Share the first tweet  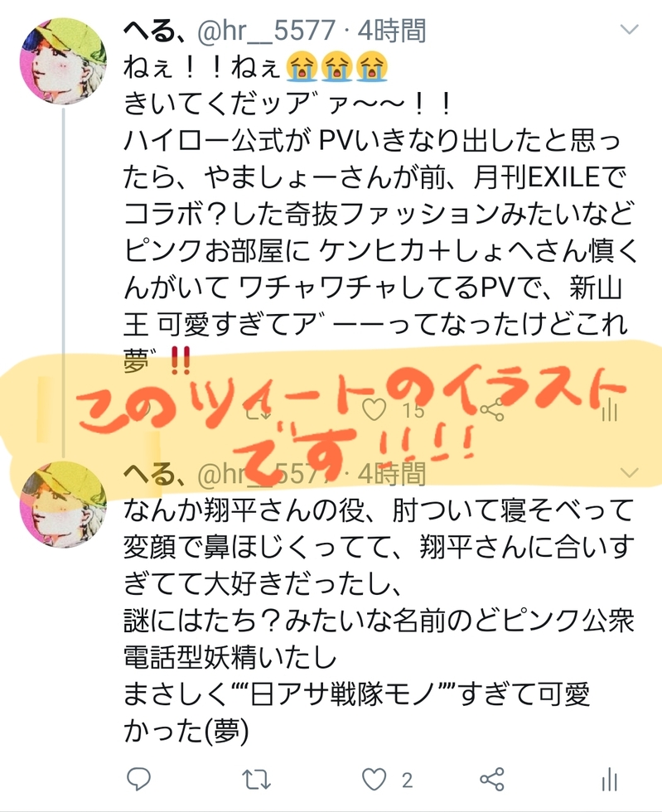click(x=491, y=410)
